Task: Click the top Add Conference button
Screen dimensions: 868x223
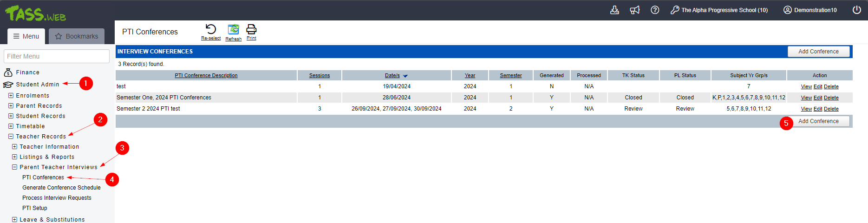Action: pos(818,52)
